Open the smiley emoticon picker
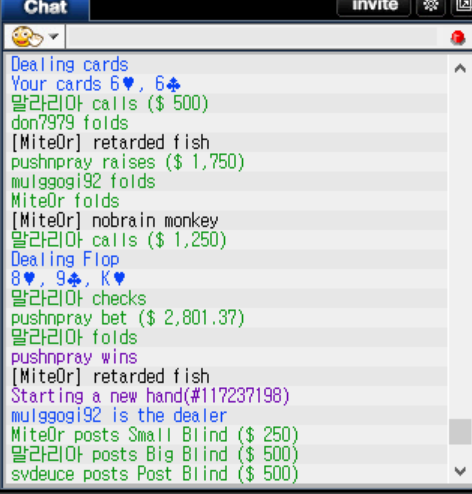Viewport: 472px width, 494px height. click(27, 37)
